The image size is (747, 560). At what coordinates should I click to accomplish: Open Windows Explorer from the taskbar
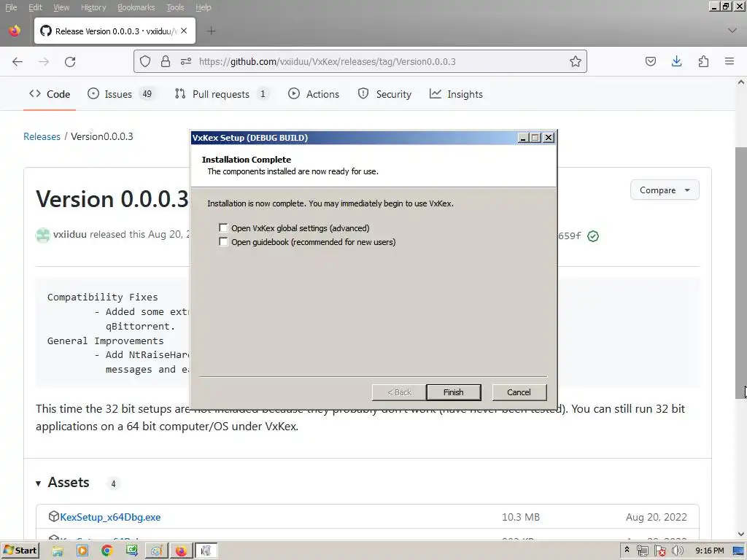click(x=58, y=551)
